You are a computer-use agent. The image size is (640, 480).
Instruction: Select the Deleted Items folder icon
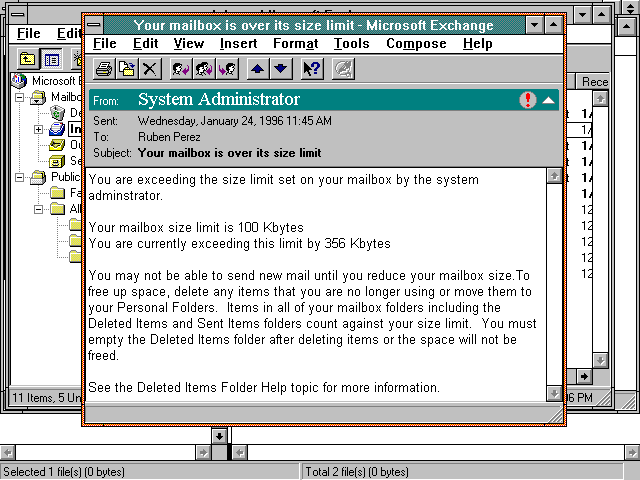(x=57, y=113)
